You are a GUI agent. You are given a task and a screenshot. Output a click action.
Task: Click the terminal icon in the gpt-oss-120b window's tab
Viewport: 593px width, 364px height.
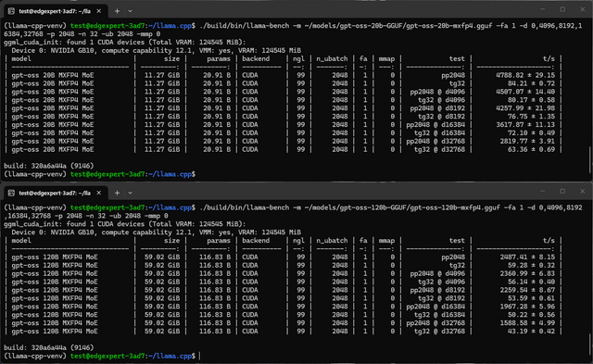pyautogui.click(x=11, y=193)
